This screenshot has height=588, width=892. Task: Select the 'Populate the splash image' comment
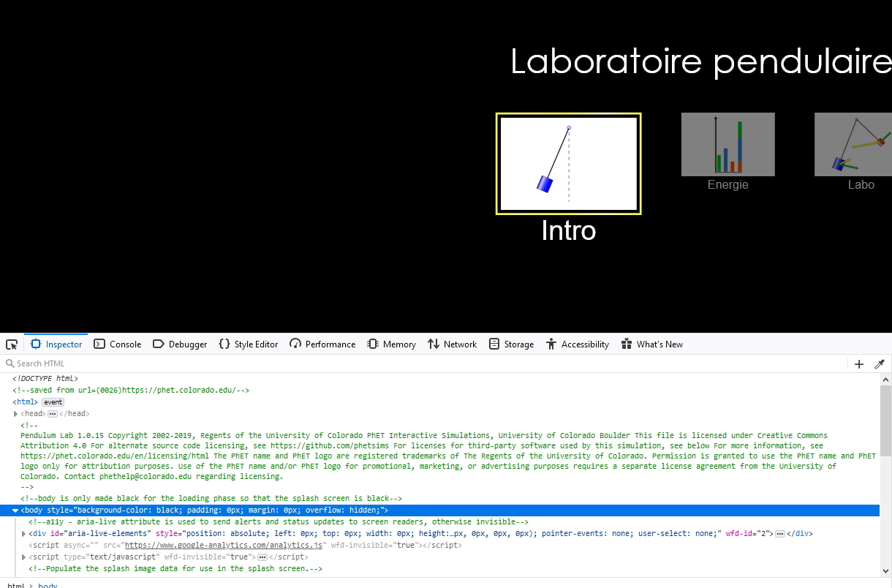click(x=175, y=569)
